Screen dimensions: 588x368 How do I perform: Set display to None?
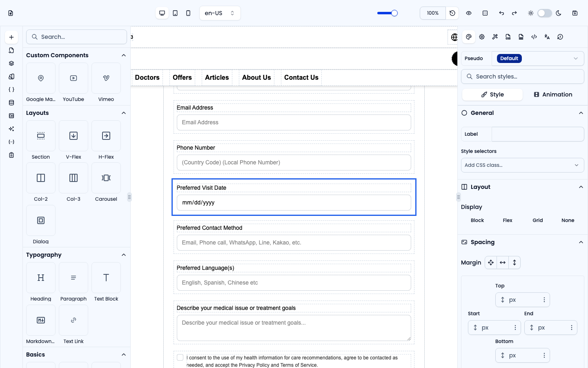tap(568, 220)
